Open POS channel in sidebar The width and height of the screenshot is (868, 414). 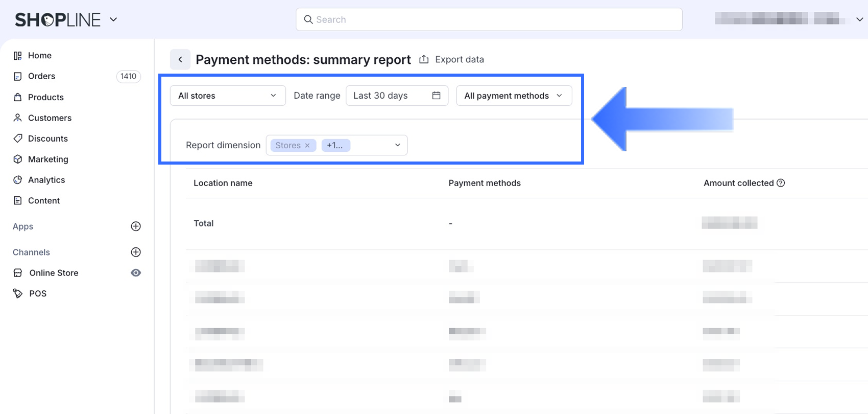[38, 293]
